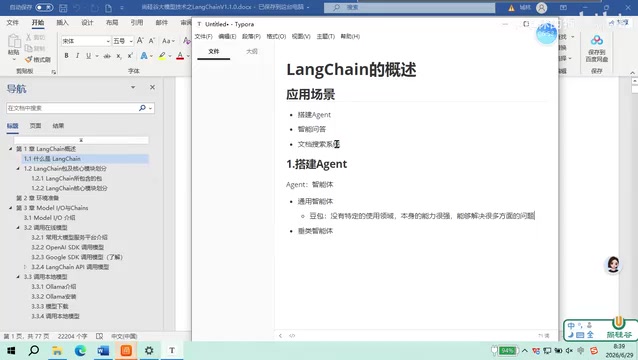
Task: Open Typora 格式(O) menu
Action: [276, 36]
